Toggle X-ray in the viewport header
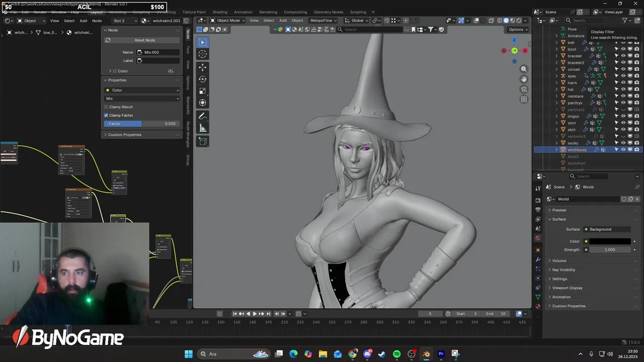The image size is (644, 362). tap(491, 21)
